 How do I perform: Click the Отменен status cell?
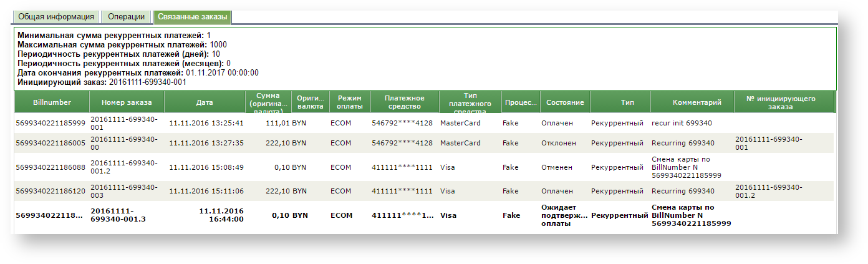point(557,167)
